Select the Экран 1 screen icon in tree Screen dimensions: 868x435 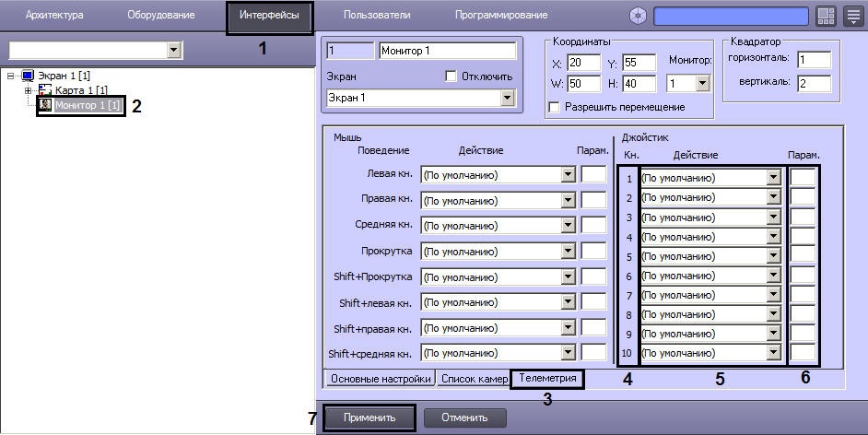28,76
